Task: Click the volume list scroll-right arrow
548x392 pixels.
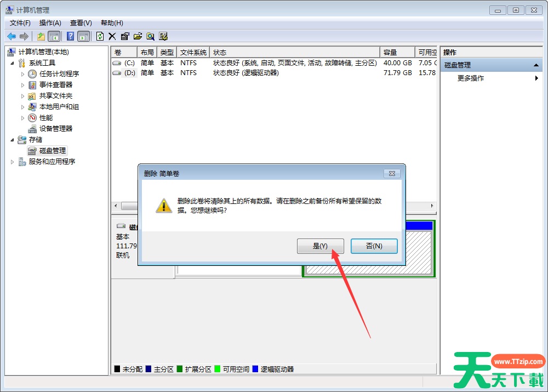Action: point(432,206)
